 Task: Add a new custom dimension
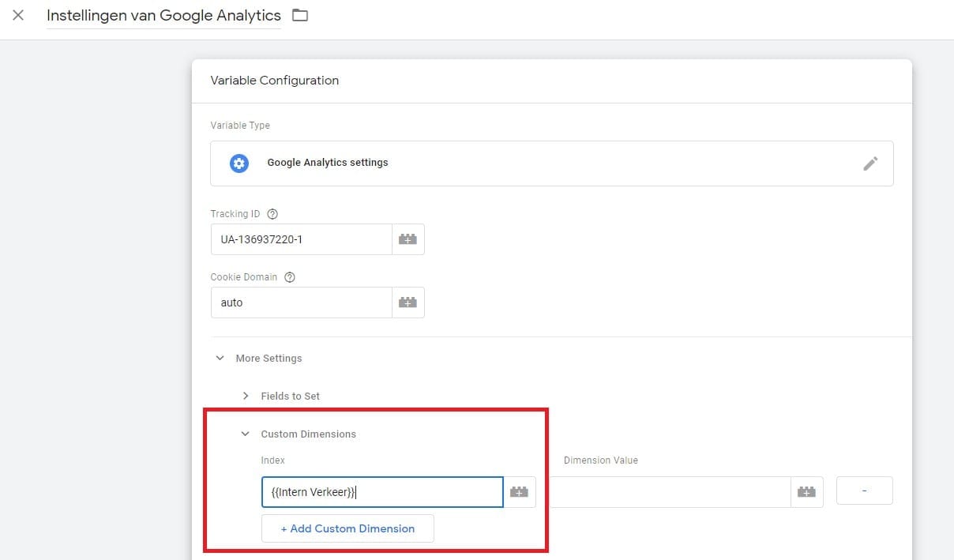[347, 528]
